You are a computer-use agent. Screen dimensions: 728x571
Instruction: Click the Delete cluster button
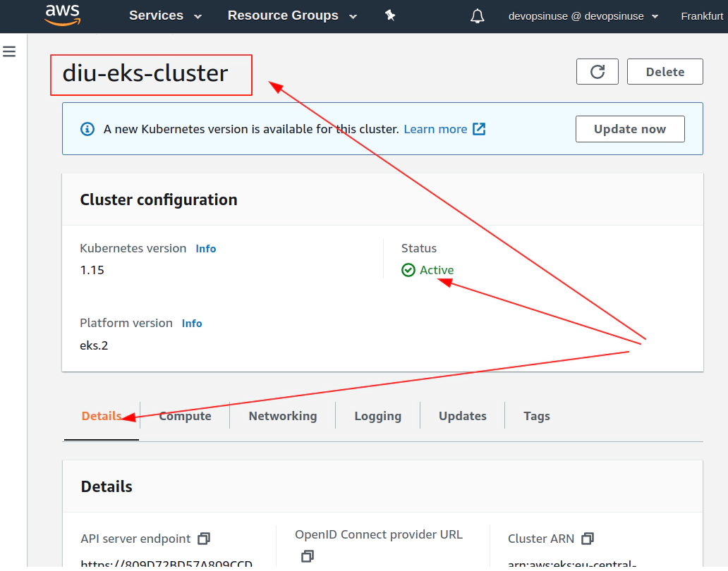[665, 71]
